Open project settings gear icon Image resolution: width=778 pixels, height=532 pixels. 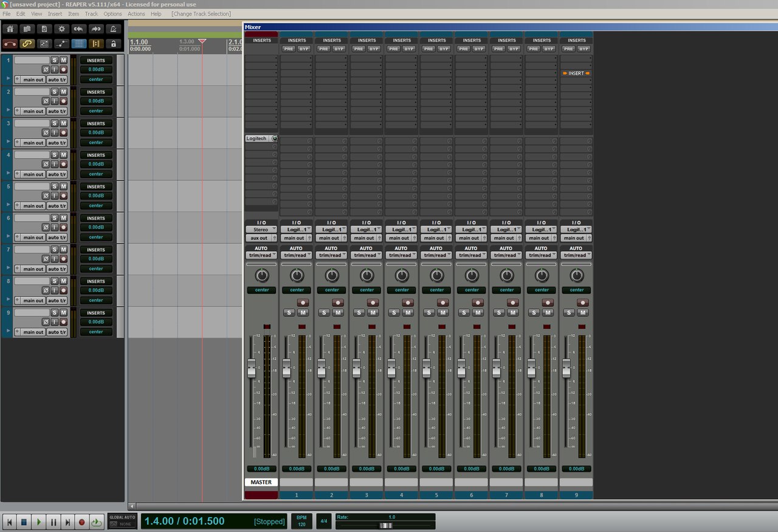tap(61, 29)
